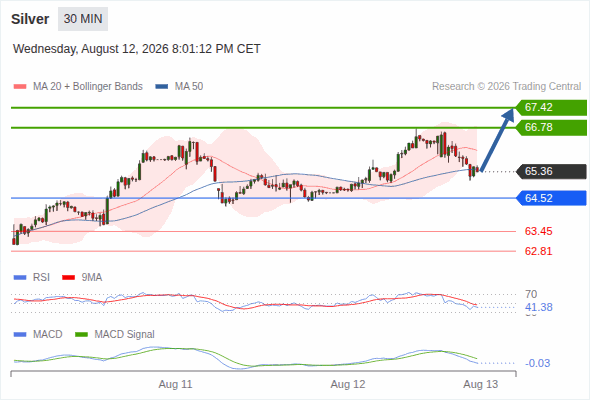Select the 67.42 green resistance label
The image size is (590, 400).
(551, 108)
